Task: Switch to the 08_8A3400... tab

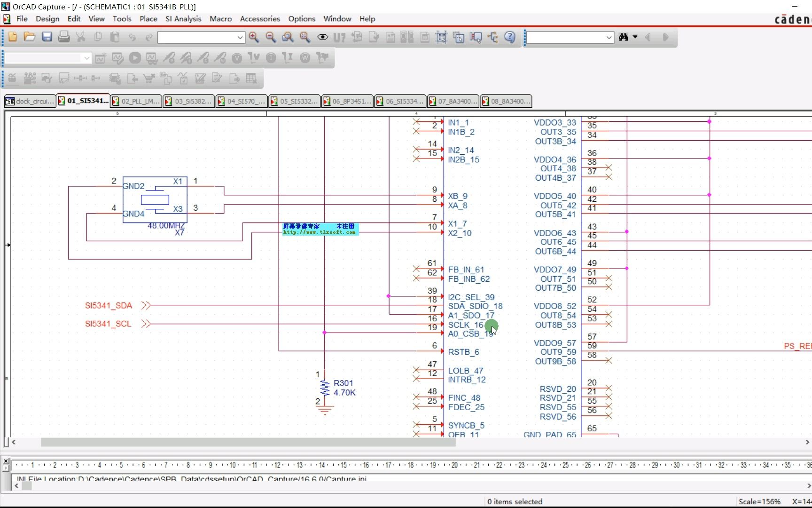Action: coord(506,101)
